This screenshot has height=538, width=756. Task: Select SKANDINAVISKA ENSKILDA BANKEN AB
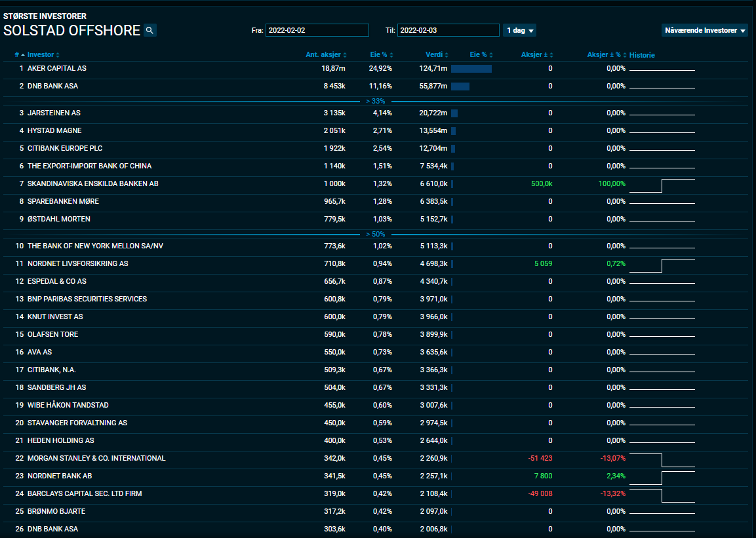pyautogui.click(x=93, y=184)
